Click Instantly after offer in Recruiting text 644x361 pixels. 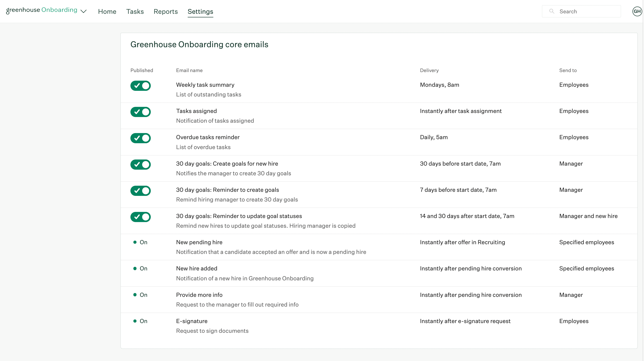point(463,242)
